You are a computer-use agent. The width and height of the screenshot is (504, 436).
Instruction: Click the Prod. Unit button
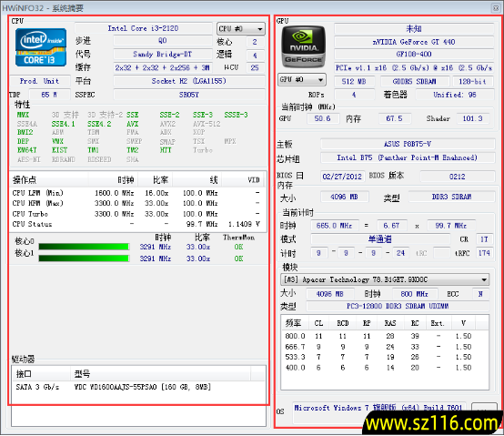(39, 81)
